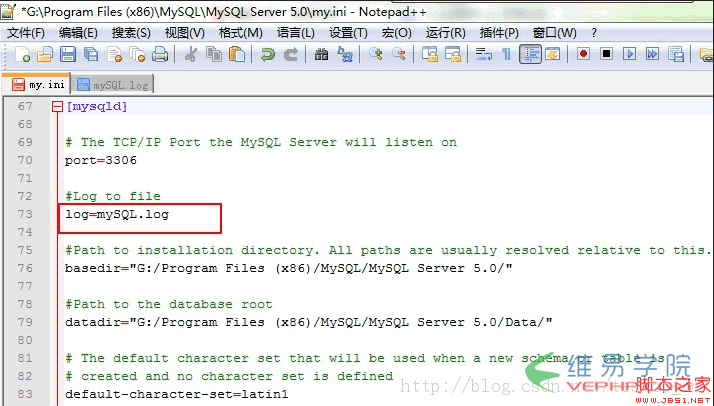Place cursor on log=mySQL.log line
The height and width of the screenshot is (406, 714).
(117, 214)
